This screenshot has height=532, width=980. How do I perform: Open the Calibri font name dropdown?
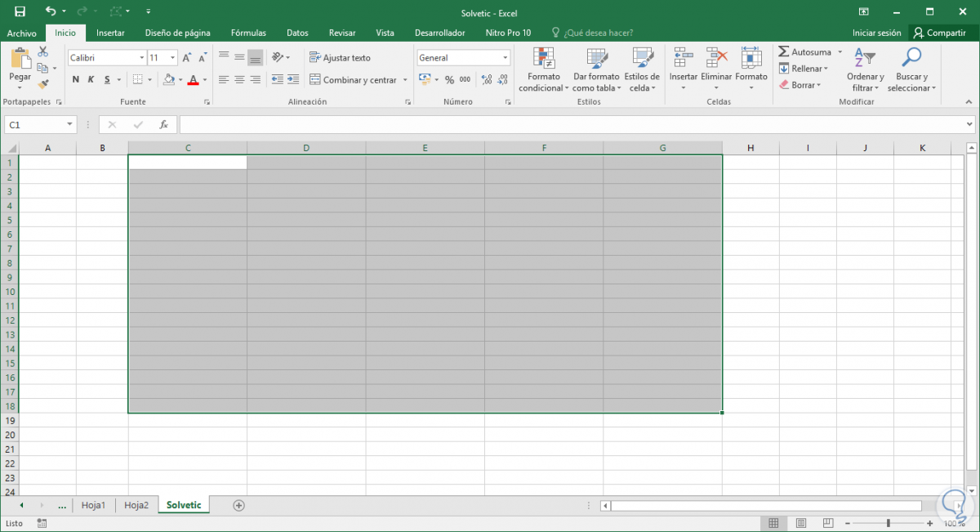[x=140, y=58]
